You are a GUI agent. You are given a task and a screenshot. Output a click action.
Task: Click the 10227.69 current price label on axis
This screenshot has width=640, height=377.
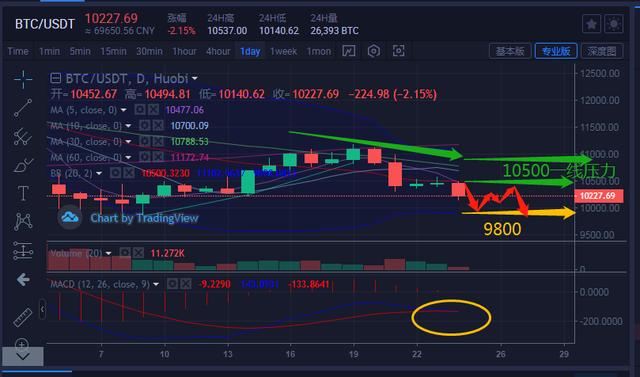click(x=598, y=196)
